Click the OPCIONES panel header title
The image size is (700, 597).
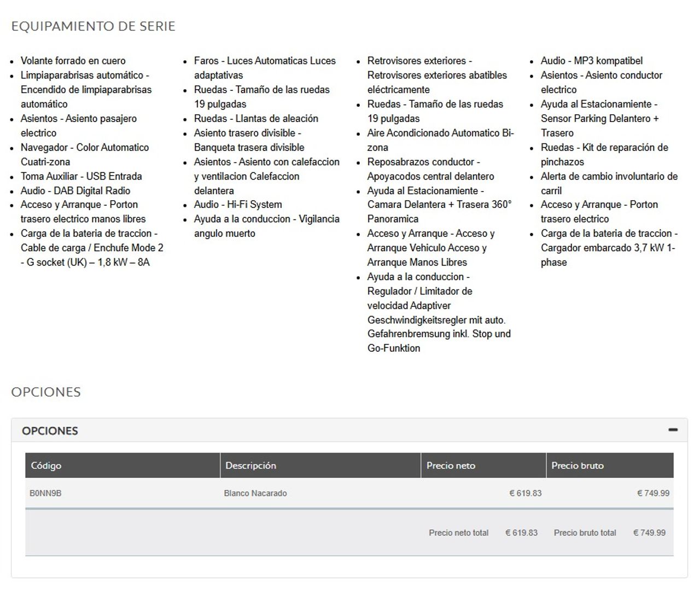coord(50,431)
